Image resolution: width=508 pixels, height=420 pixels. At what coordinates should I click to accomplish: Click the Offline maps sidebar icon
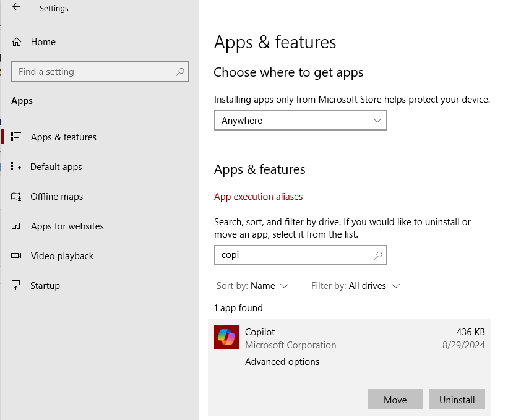pyautogui.click(x=16, y=196)
